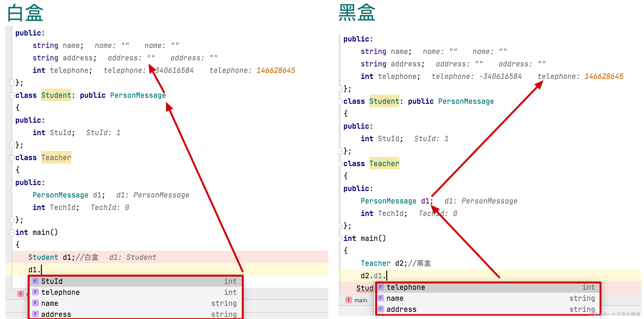
Task: Click 'PersonMessage d1;' member in 白盒 Teacher class
Action: 69,195
